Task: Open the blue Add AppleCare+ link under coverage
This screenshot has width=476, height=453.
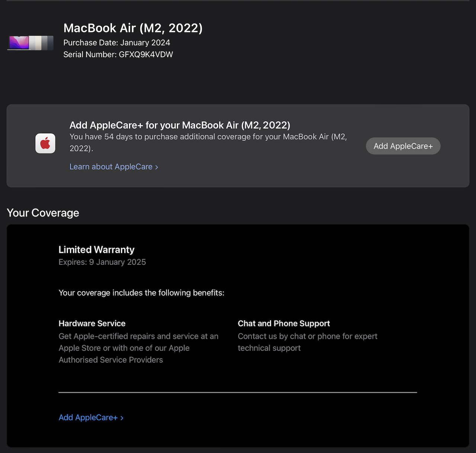Action: point(91,417)
